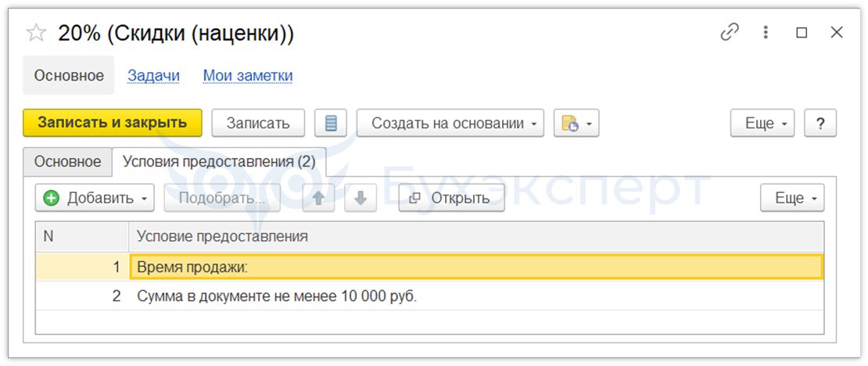Click Записать и закрыть button
868x366 pixels.
[113, 123]
